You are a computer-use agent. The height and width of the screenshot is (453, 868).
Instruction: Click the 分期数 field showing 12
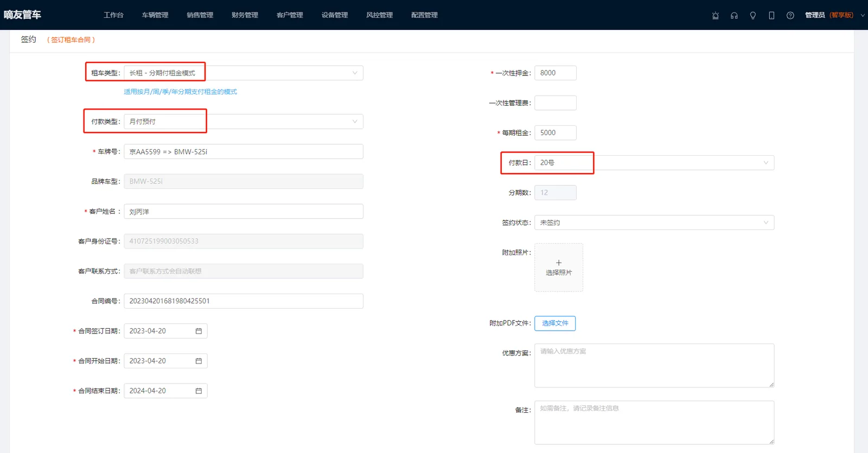click(x=556, y=193)
